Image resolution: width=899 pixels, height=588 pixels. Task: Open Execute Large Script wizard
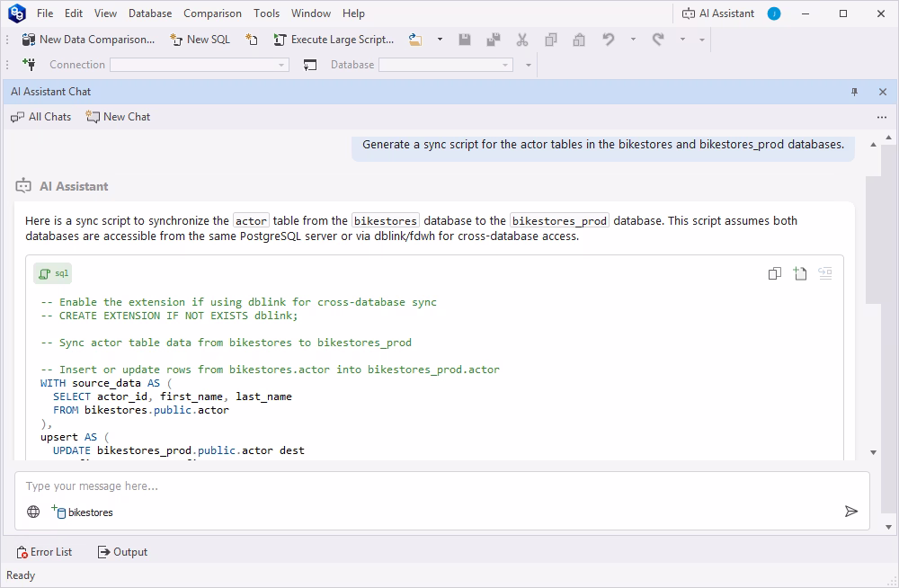[334, 40]
